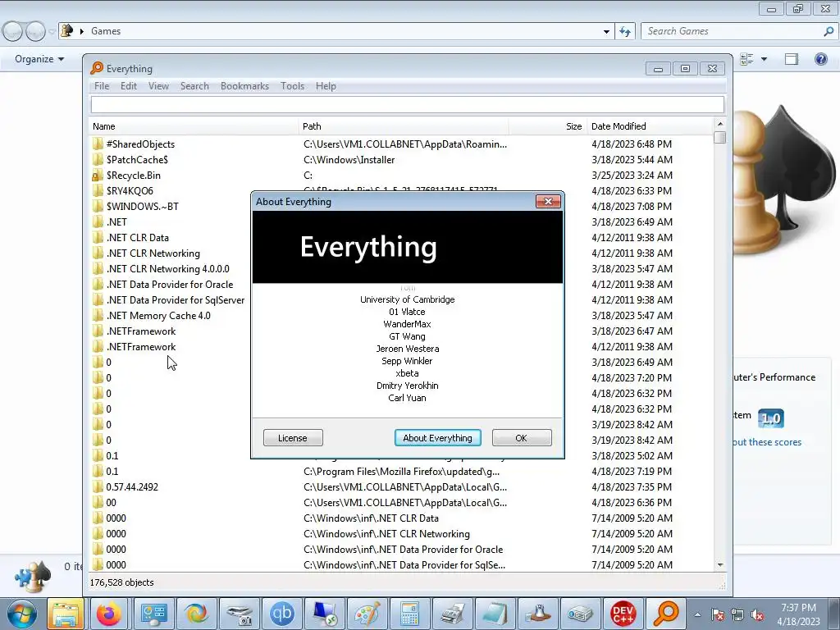Open Action Center flag tray icon
Screen dimensions: 840x630
(x=717, y=615)
